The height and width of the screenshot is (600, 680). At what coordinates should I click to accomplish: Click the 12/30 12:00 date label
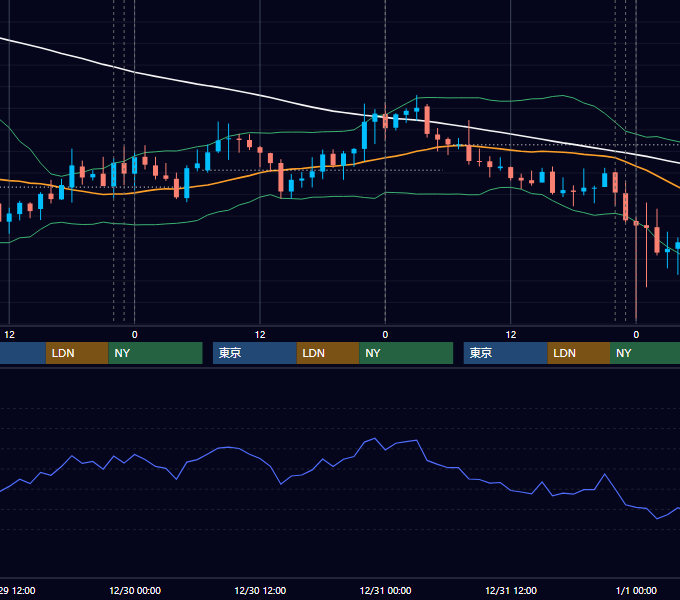pos(260,590)
